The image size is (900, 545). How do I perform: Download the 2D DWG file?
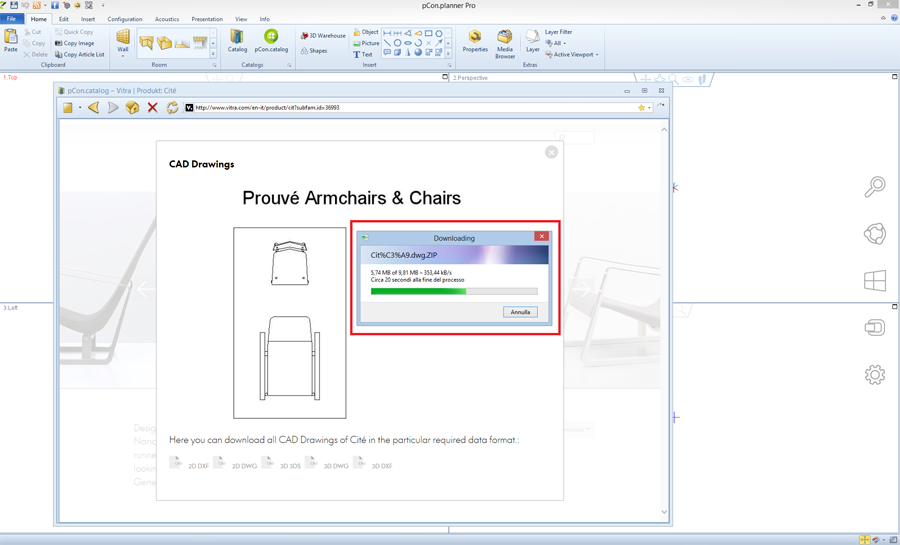pos(235,463)
